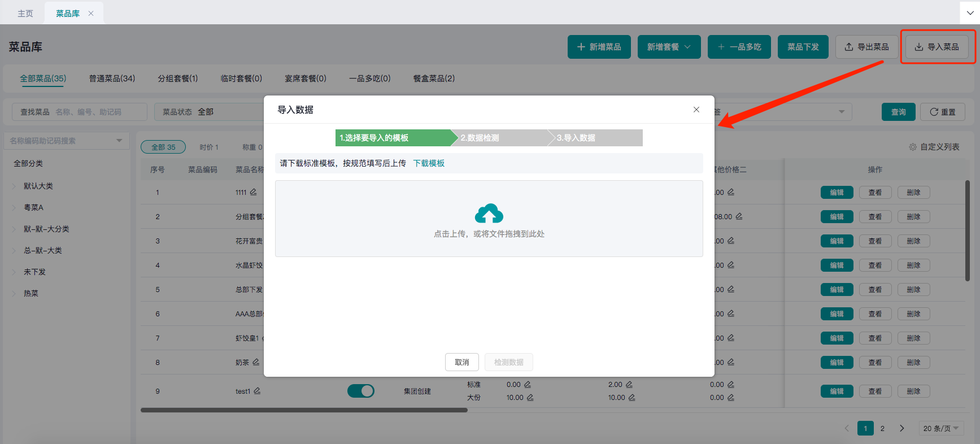
Task: Click the 查找菜品 search field
Action: coord(80,112)
